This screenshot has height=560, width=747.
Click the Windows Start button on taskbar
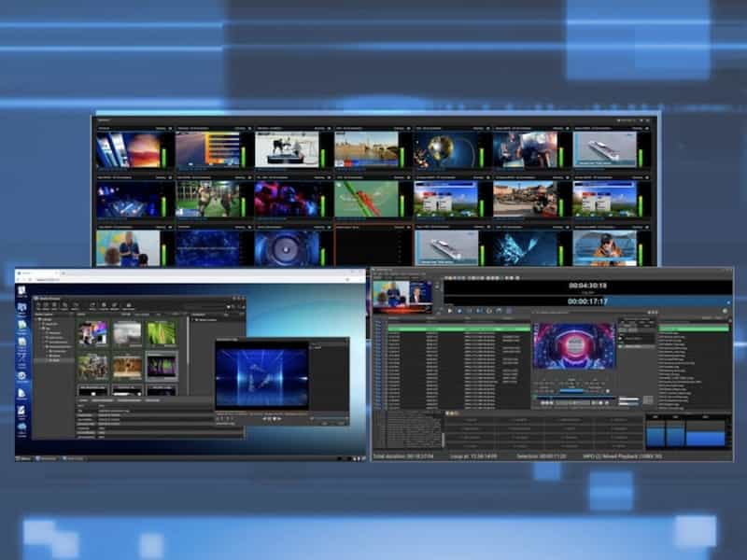tap(21, 458)
